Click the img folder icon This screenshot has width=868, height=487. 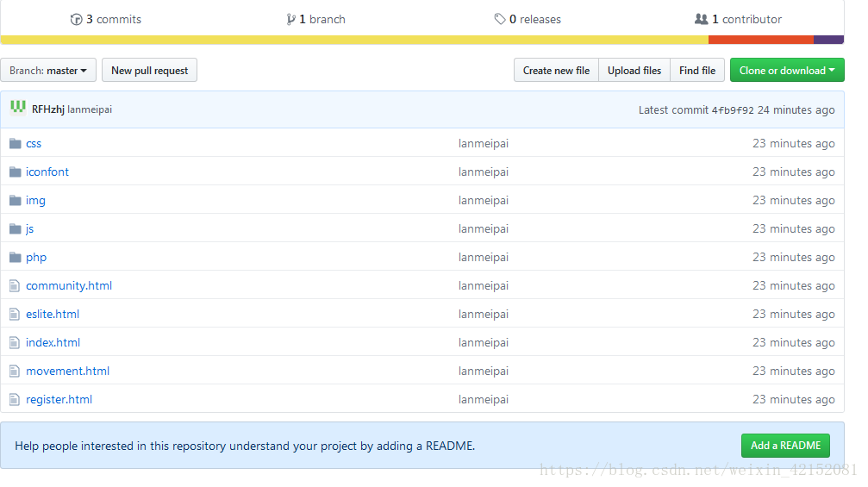click(15, 200)
